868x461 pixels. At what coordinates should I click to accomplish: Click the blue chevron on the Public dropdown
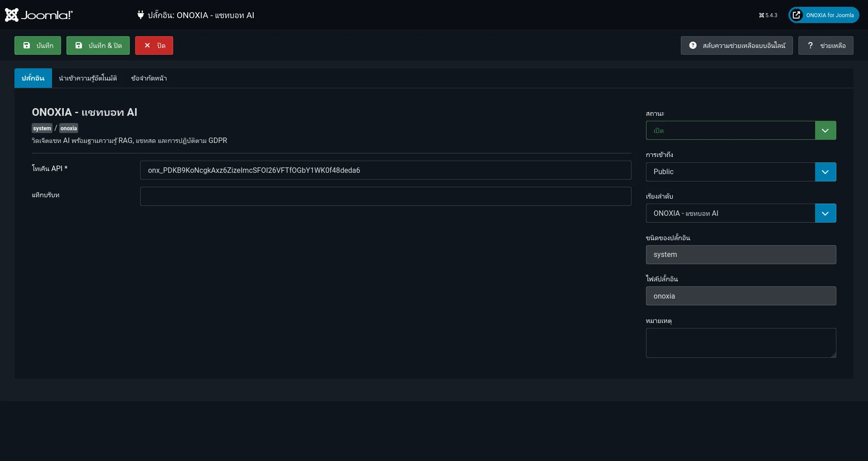point(826,172)
